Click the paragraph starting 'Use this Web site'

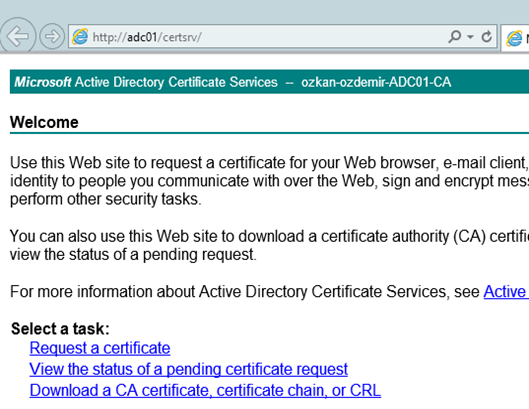click(x=269, y=181)
